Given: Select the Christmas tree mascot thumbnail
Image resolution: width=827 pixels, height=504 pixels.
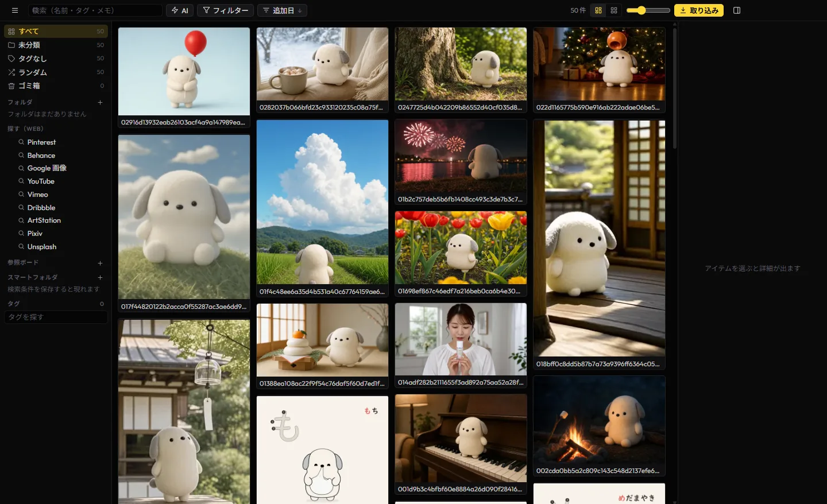Looking at the screenshot, I should 599,64.
